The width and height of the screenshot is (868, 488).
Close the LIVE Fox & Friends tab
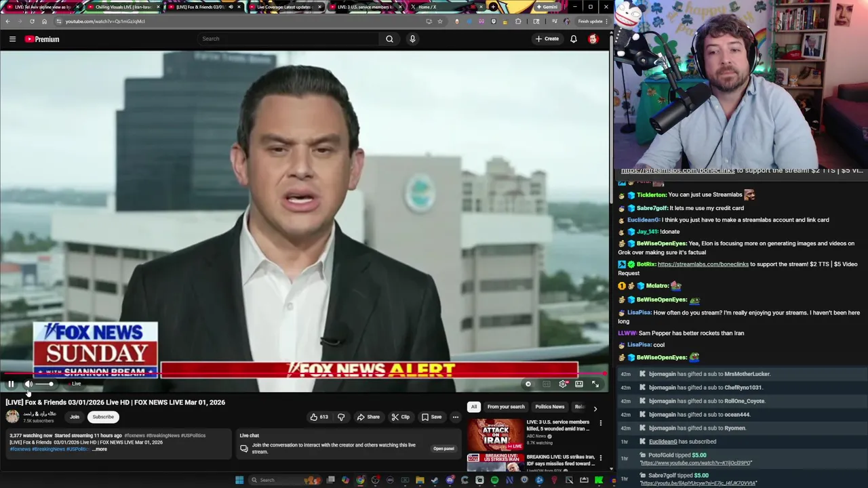point(239,7)
